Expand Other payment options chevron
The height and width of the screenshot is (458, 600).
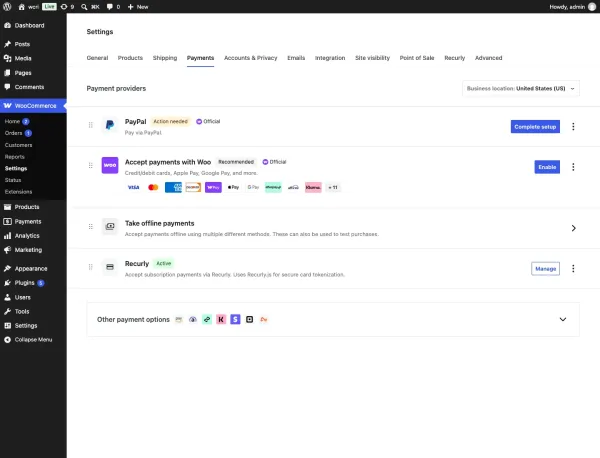click(562, 319)
